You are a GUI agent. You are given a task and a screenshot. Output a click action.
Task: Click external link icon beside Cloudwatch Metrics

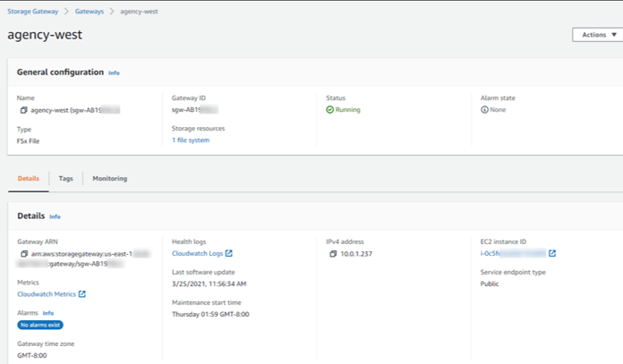(82, 293)
